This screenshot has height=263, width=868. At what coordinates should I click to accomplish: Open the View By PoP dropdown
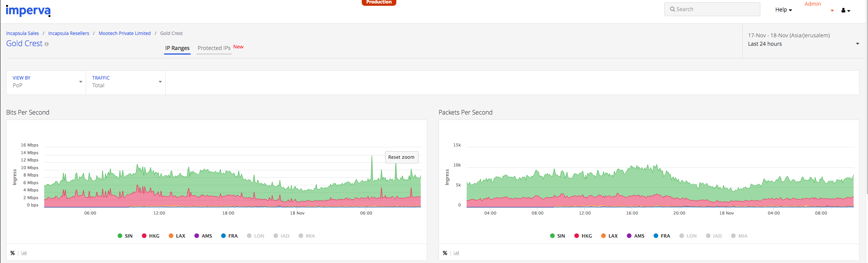tap(46, 82)
